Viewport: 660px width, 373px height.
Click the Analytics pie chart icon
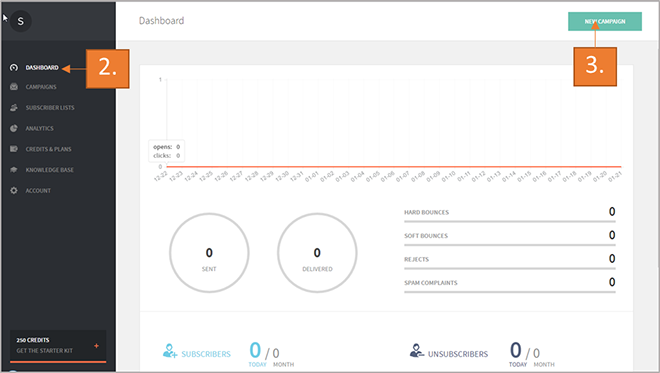pos(14,128)
